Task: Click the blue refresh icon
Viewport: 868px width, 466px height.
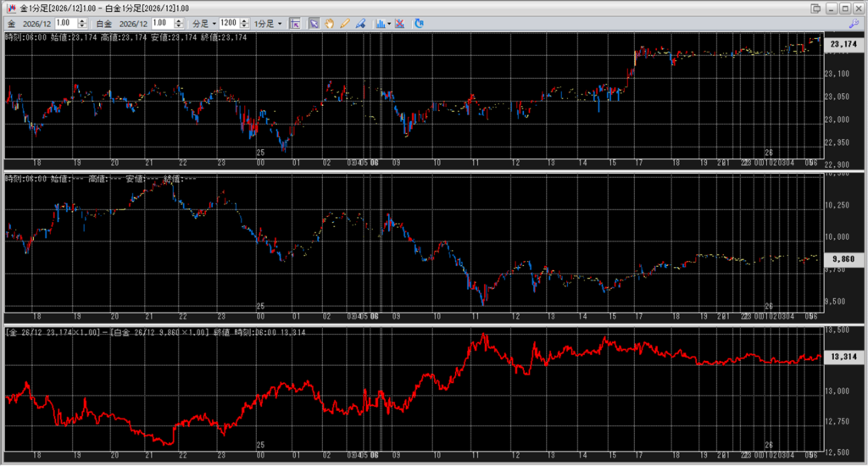Action: [419, 24]
